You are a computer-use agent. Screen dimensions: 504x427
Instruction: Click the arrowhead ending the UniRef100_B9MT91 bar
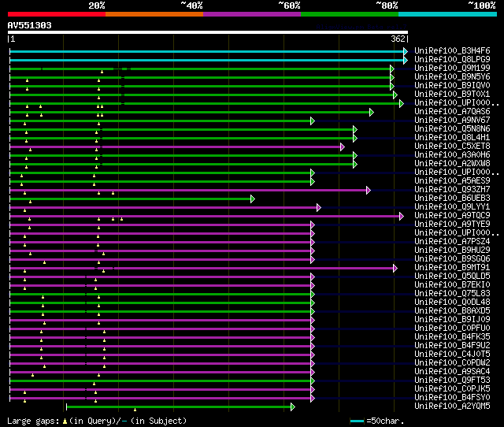click(x=395, y=269)
